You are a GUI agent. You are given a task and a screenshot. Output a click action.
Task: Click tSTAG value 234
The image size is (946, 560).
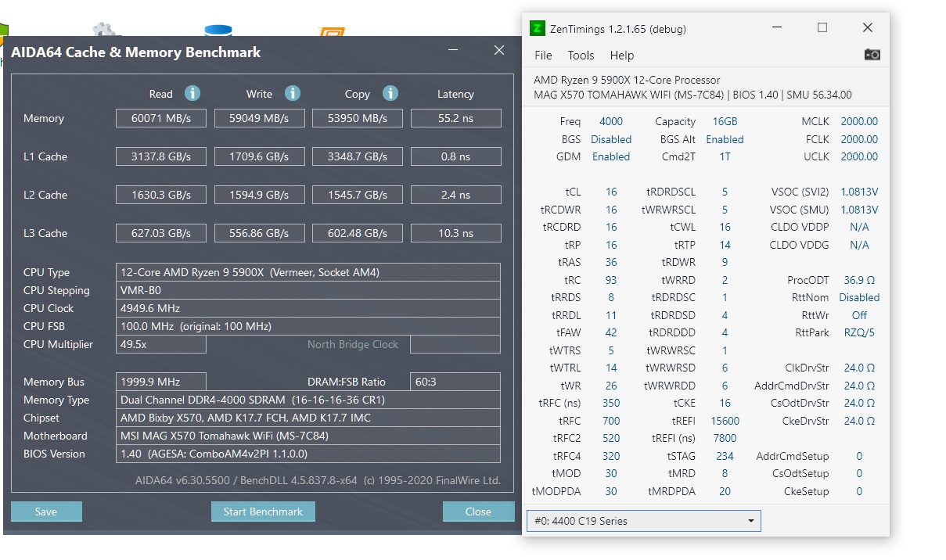click(x=725, y=456)
